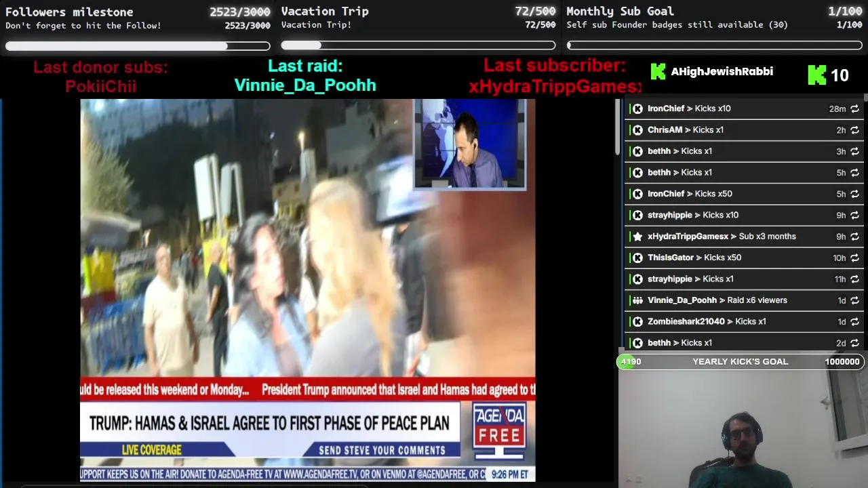Click the green Kick logo beside AHighJewishRabbi
The height and width of the screenshot is (488, 868).
pyautogui.click(x=658, y=72)
